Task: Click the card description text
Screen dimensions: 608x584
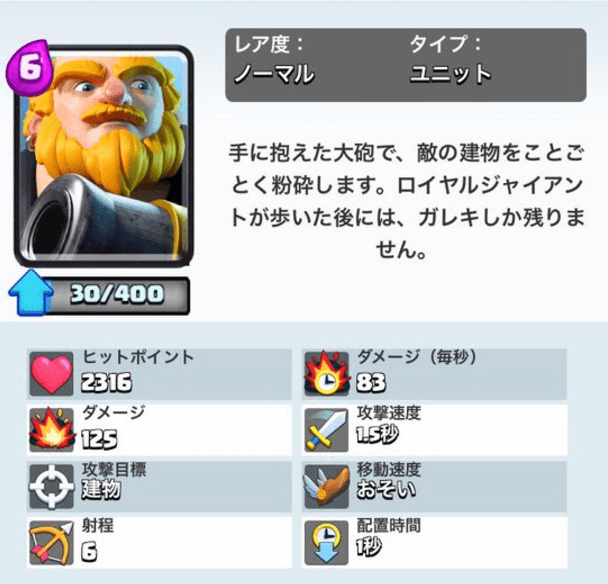Action: [406, 200]
